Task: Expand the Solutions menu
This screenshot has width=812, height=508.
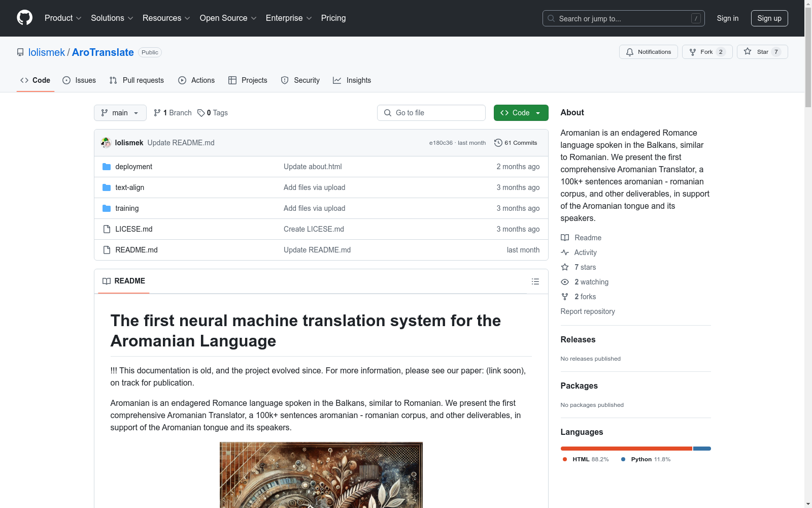Action: (112, 18)
